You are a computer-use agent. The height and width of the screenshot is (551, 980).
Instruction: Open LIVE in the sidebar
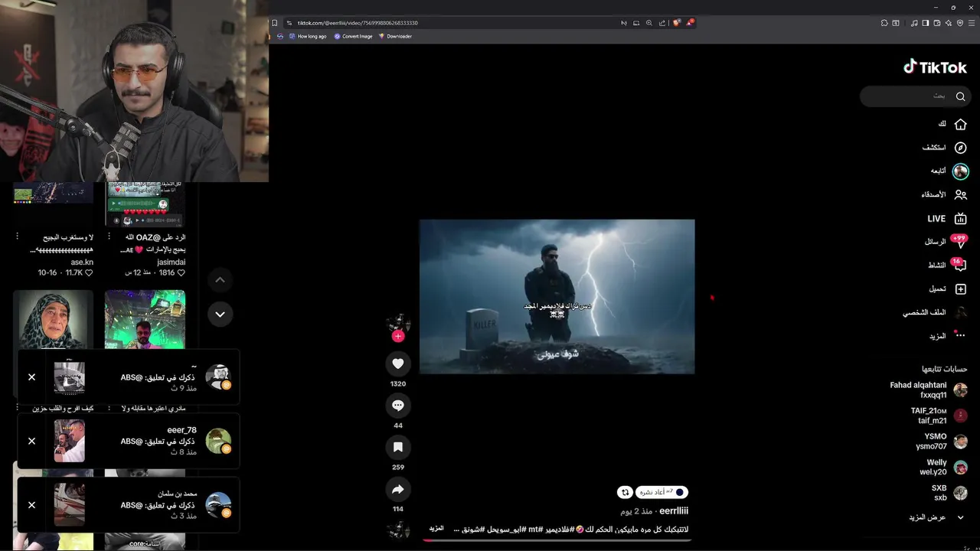[x=948, y=219]
